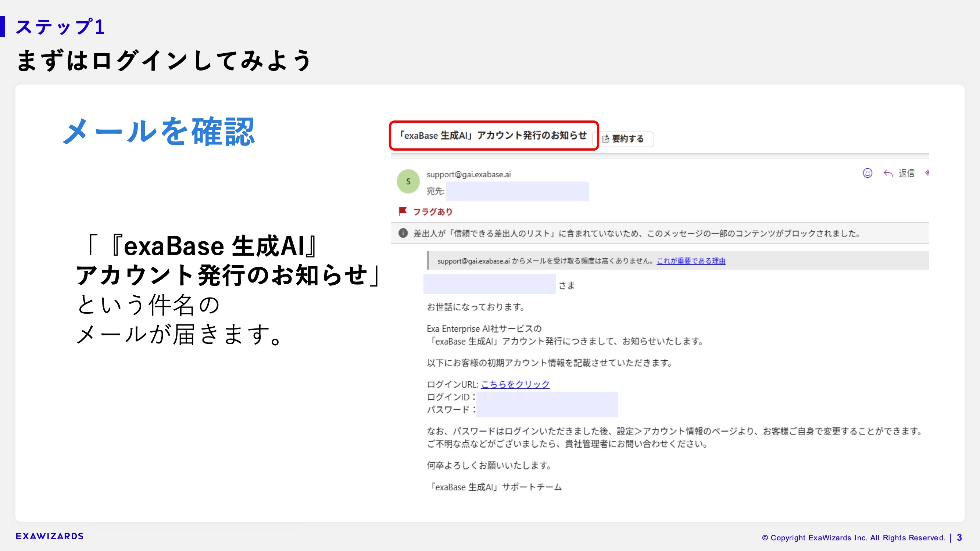The width and height of the screenshot is (980, 551).
Task: Click the blocked content warning message
Action: pos(637,234)
